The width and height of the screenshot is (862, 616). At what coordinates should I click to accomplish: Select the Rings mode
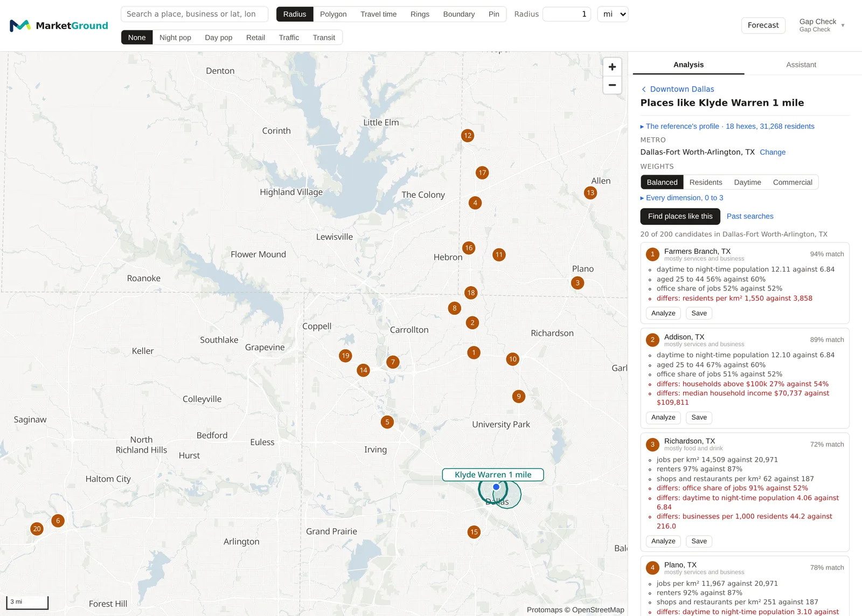[x=420, y=14]
